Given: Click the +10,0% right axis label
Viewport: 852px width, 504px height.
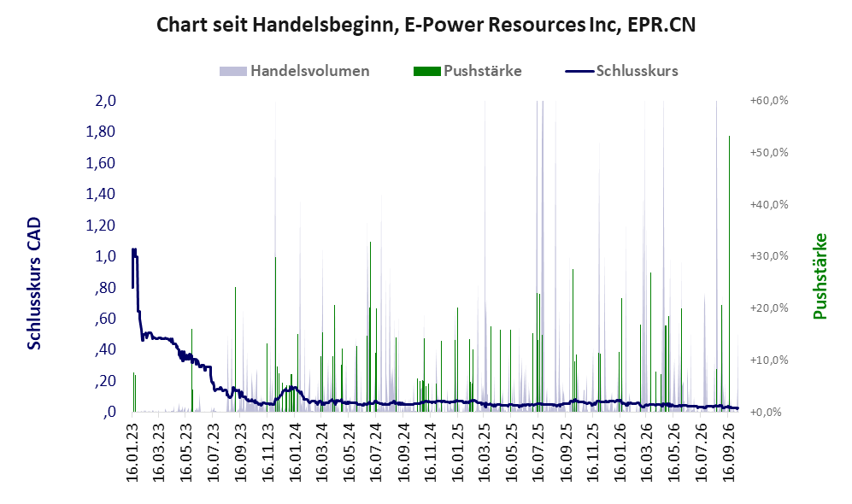Looking at the screenshot, I should click(769, 360).
